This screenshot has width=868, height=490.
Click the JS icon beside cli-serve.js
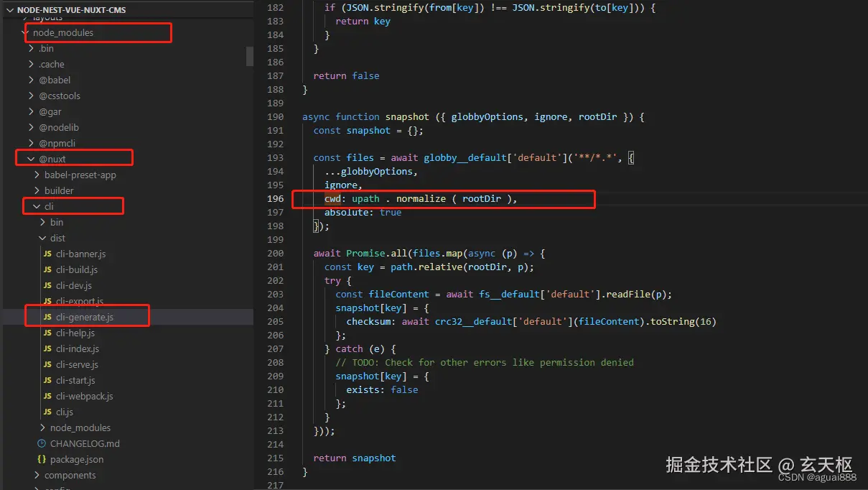[47, 365]
